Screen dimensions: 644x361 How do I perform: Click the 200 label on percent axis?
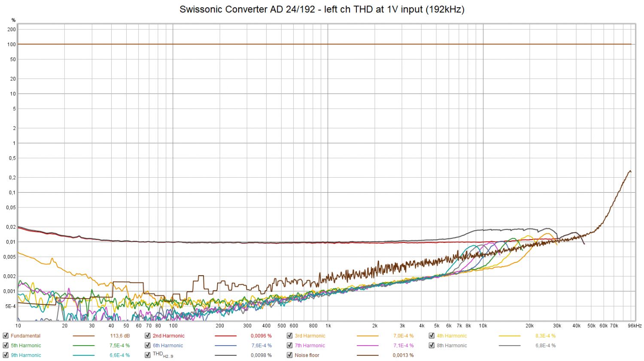click(12, 29)
